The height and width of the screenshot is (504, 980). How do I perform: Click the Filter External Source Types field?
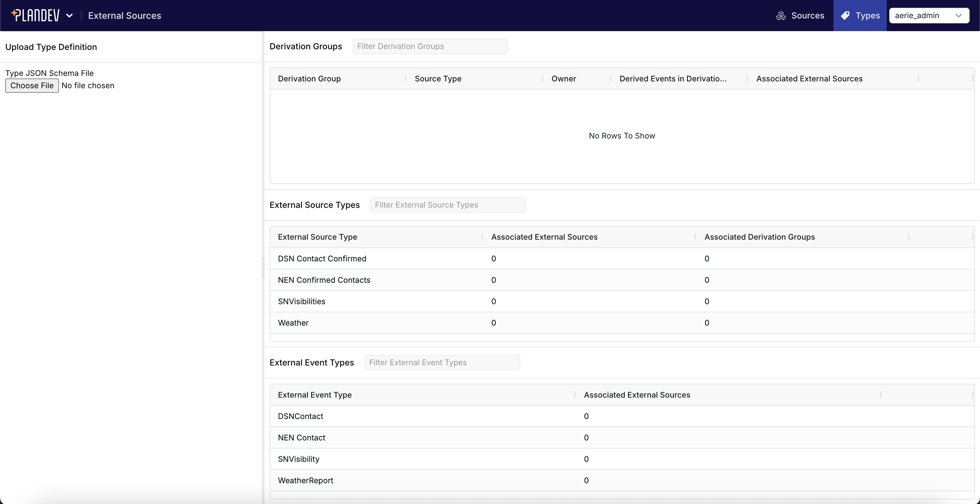pos(448,204)
